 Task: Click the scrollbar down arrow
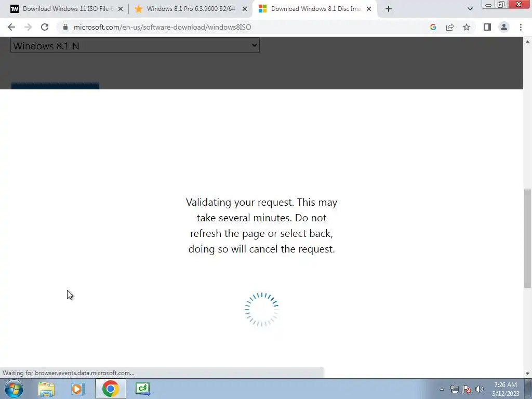(527, 374)
